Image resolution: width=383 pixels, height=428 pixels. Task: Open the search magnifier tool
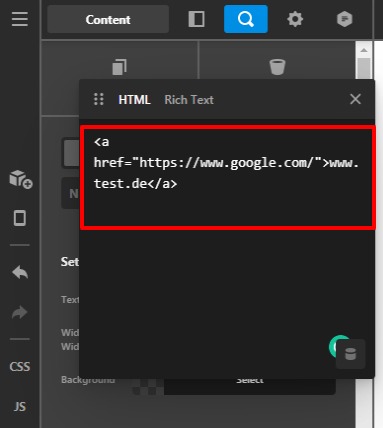pos(246,19)
